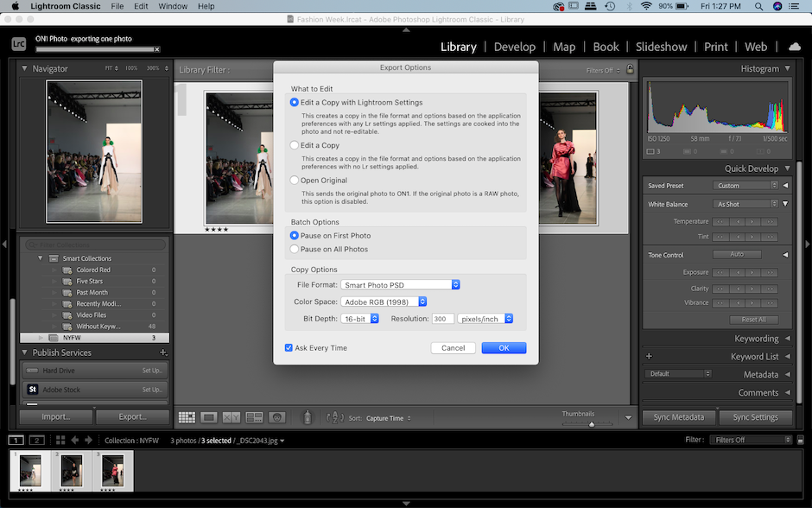Collapse the Smart Collections group
This screenshot has height=508, width=812.
[40, 257]
